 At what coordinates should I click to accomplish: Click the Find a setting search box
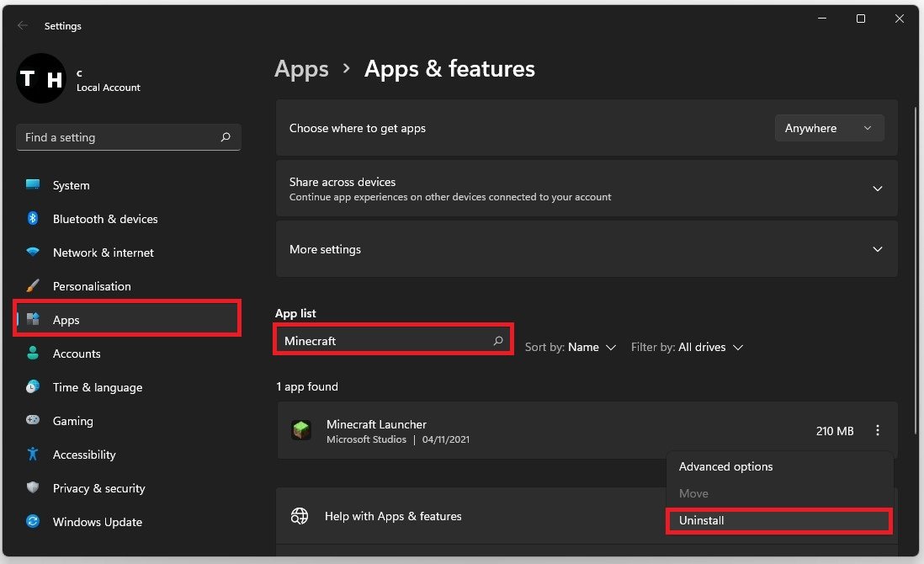pos(118,137)
